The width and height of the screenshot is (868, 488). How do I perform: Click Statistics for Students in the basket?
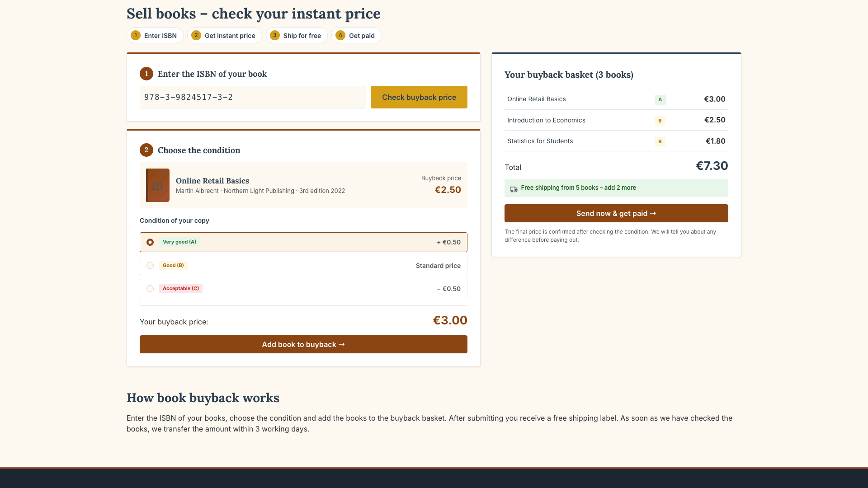[x=540, y=141]
